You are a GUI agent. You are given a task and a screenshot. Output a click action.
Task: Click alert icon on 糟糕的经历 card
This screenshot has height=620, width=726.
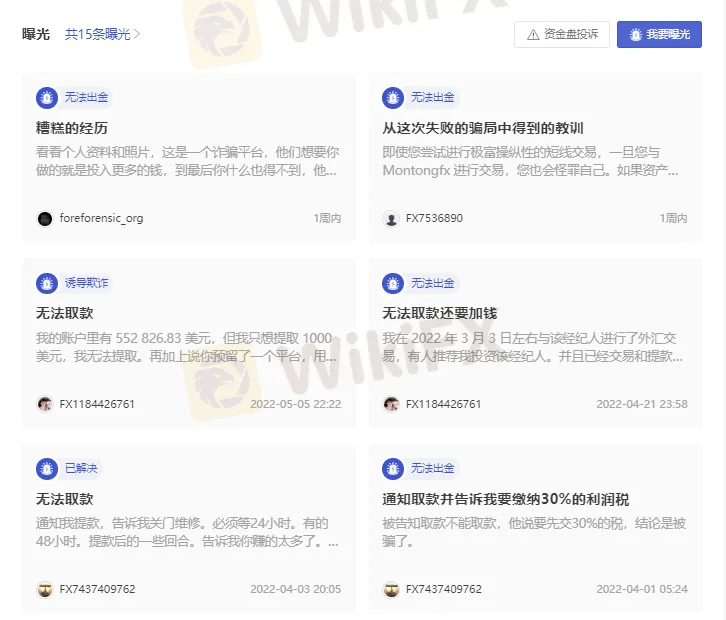coord(47,98)
